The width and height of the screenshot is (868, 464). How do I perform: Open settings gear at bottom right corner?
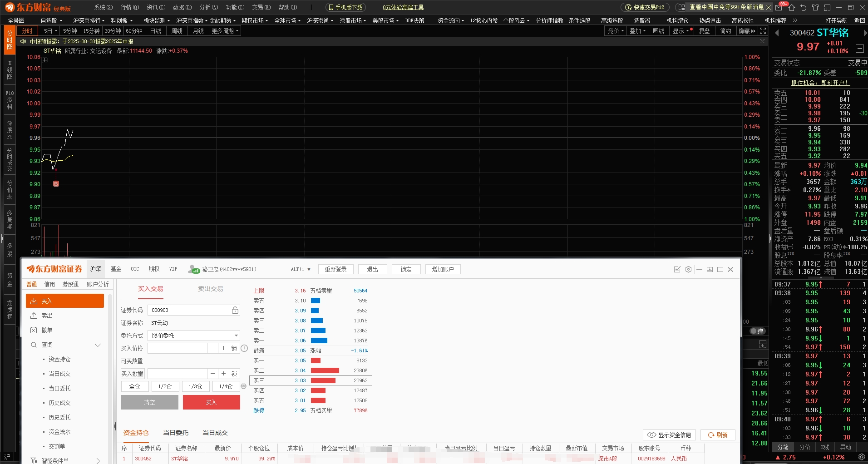(x=861, y=457)
